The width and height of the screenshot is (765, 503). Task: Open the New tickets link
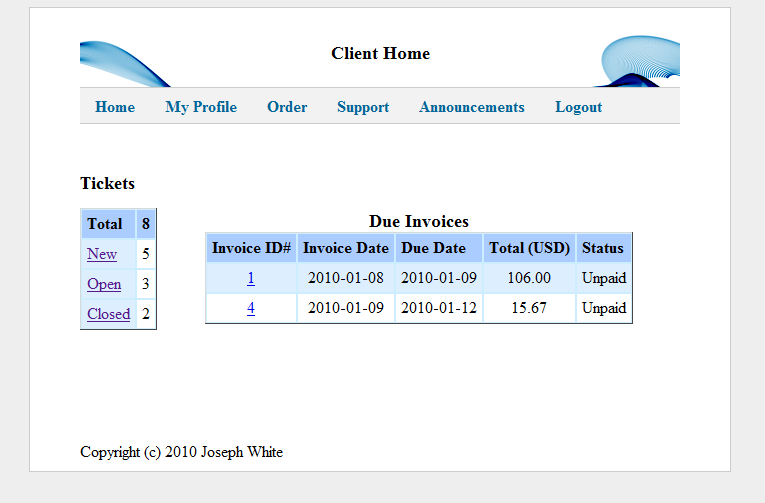(x=102, y=254)
